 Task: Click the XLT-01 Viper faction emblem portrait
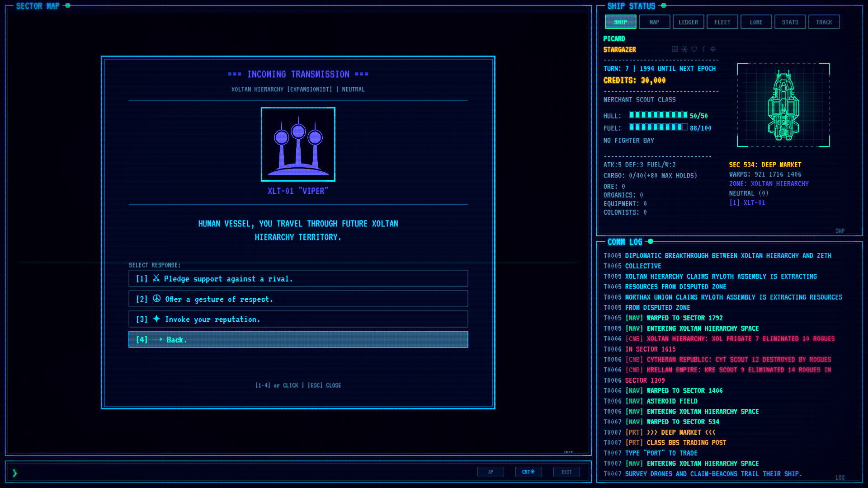[298, 144]
